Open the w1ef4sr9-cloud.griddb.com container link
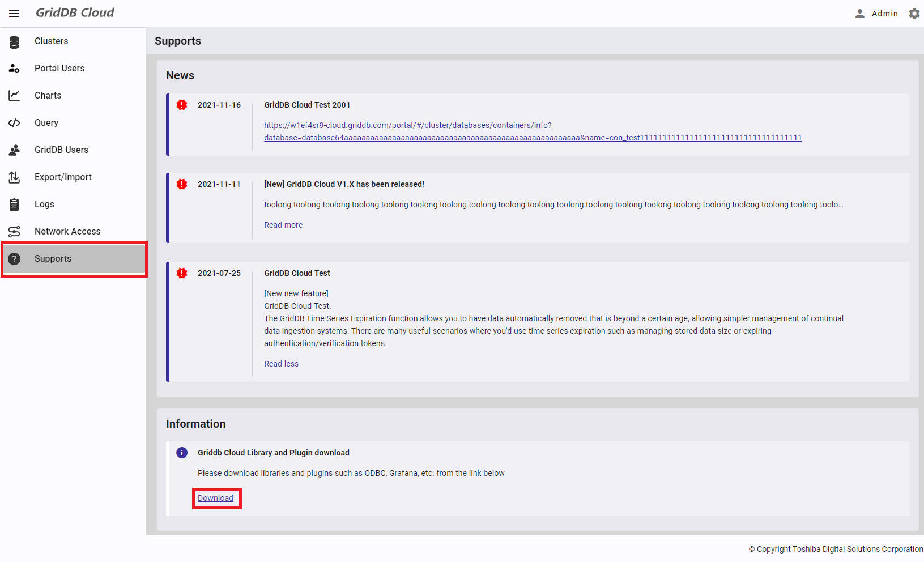 [533, 131]
